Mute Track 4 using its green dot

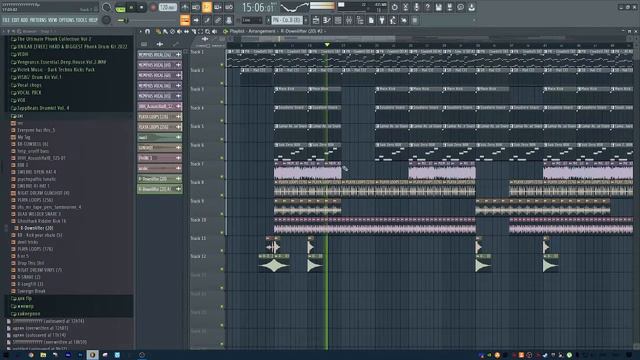click(222, 120)
